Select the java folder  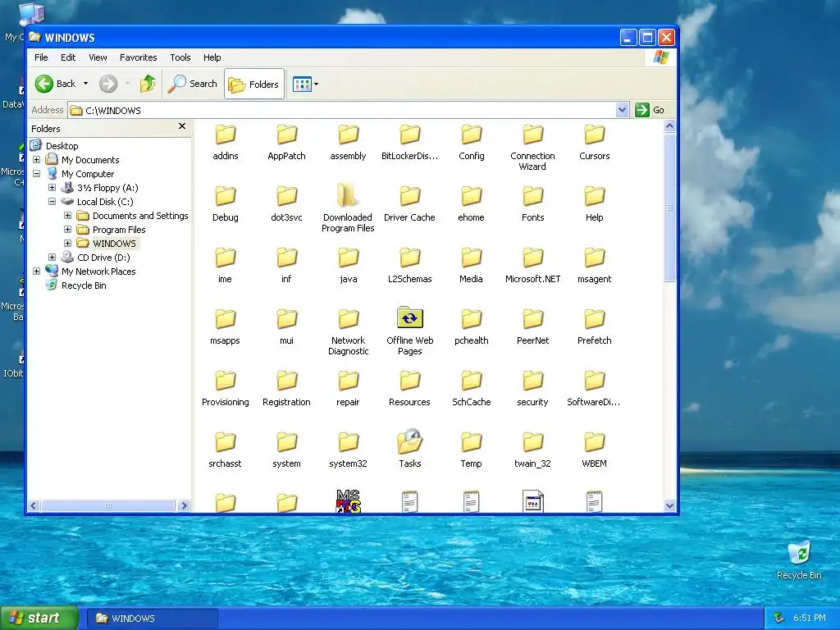coord(348,266)
